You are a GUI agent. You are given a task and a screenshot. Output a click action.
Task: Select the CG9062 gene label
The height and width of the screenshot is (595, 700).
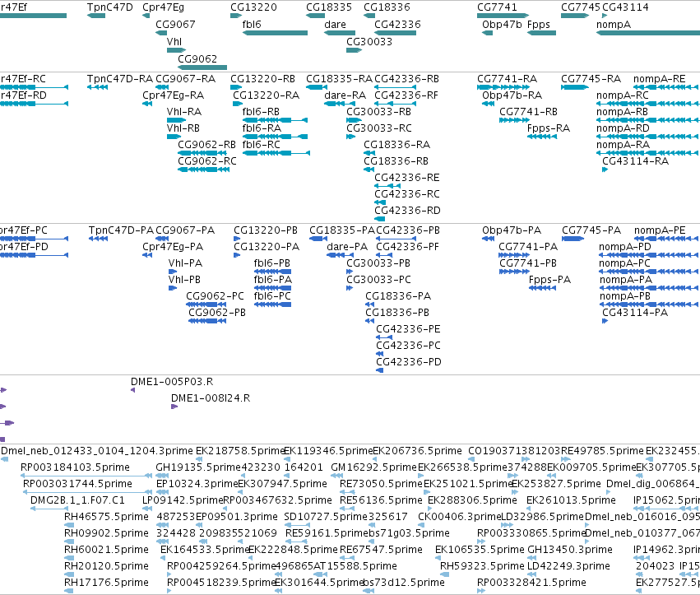(197, 59)
